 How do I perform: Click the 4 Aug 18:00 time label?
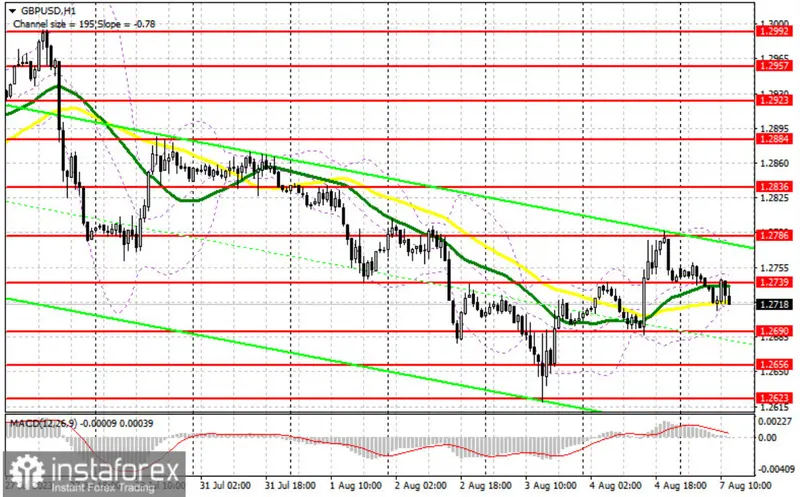(681, 485)
